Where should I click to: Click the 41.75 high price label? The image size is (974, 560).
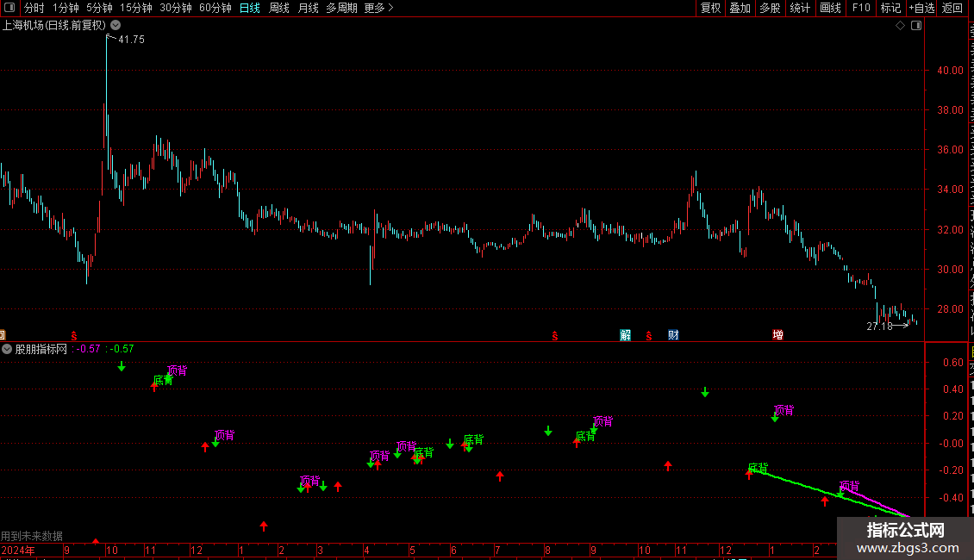coord(131,39)
